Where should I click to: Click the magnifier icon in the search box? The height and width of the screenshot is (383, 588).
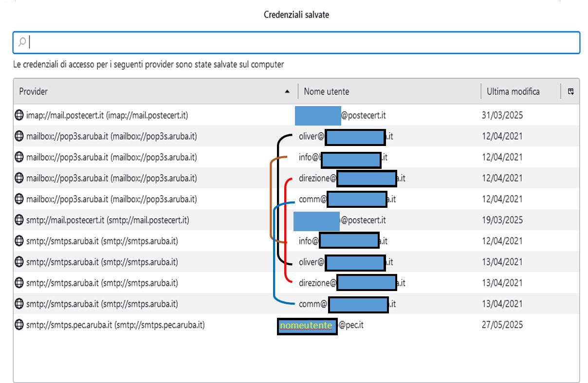tap(22, 42)
